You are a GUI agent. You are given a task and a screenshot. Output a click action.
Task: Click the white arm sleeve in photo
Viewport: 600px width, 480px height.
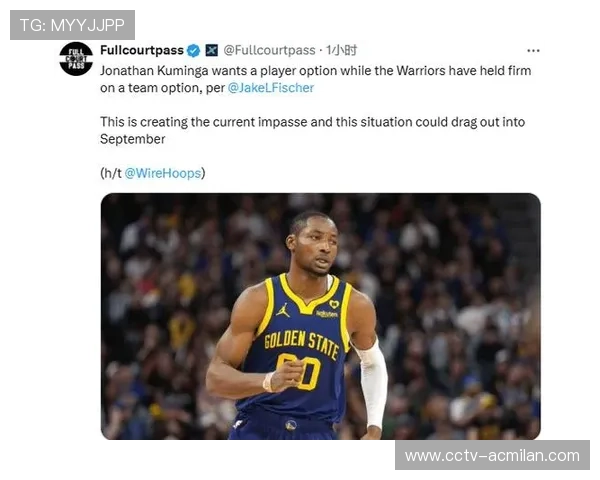370,384
